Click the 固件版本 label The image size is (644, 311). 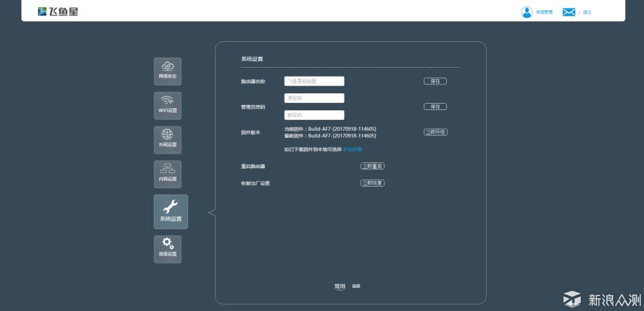pos(251,133)
